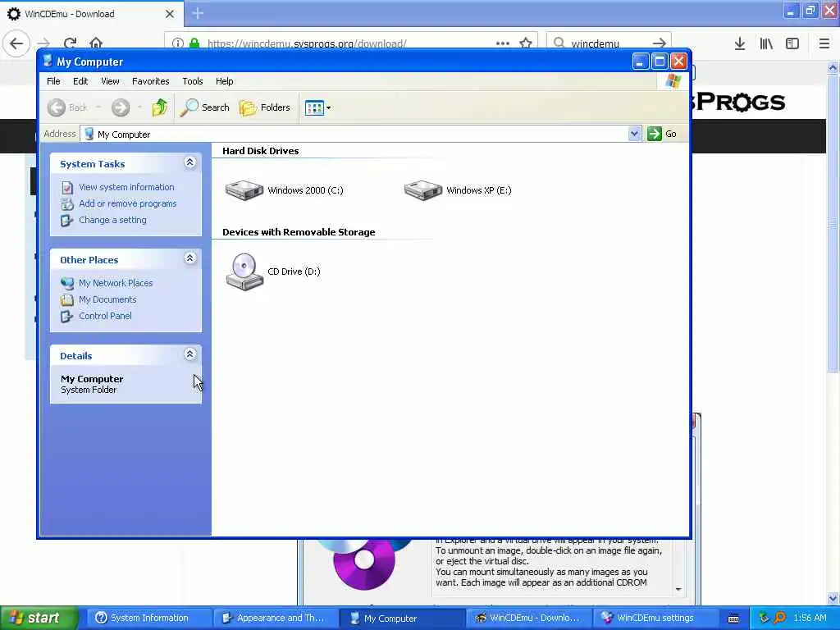This screenshot has width=840, height=630.
Task: Open My Documents link
Action: click(107, 299)
